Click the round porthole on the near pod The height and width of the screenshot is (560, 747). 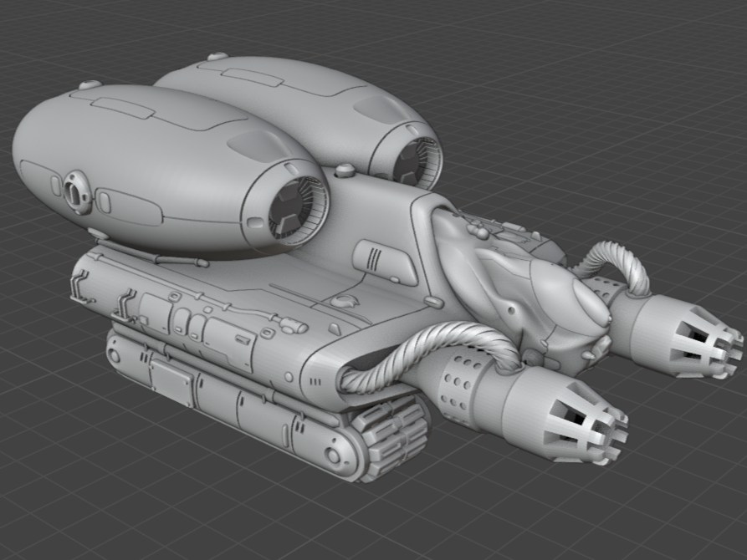(x=77, y=191)
